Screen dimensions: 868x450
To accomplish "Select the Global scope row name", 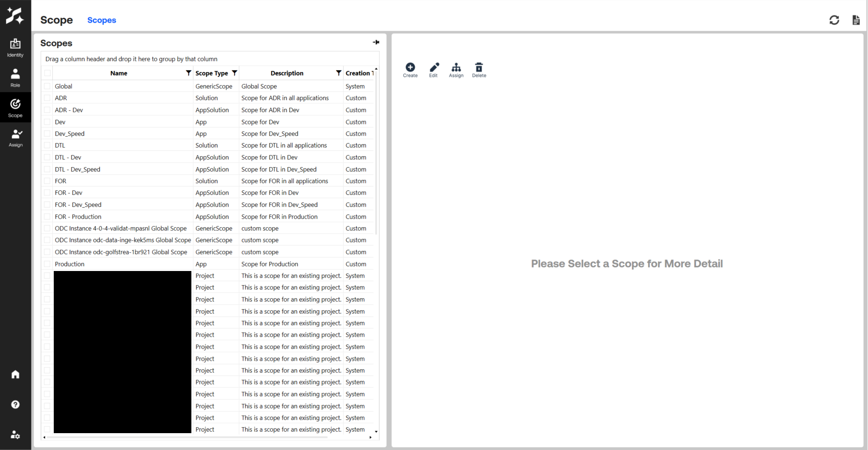I will coord(63,86).
